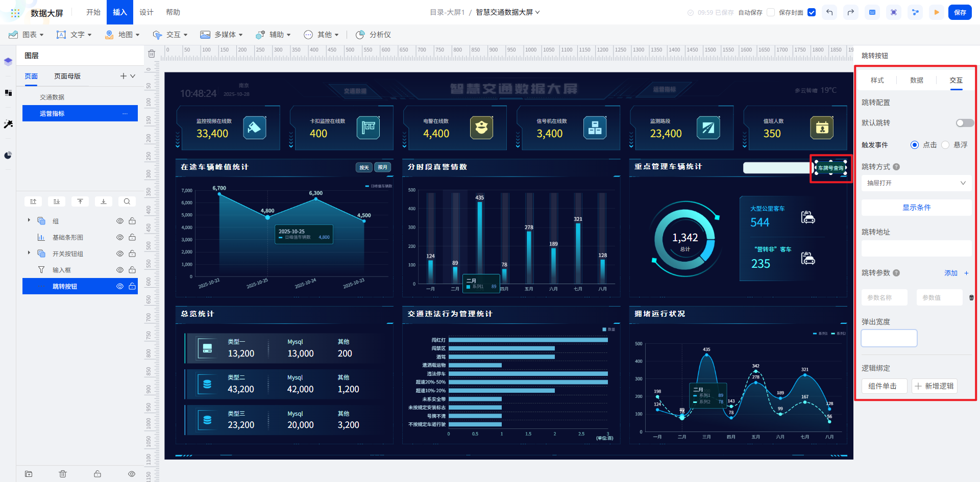This screenshot has width=980, height=482.
Task: Click the undo arrow icon
Action: tap(829, 12)
